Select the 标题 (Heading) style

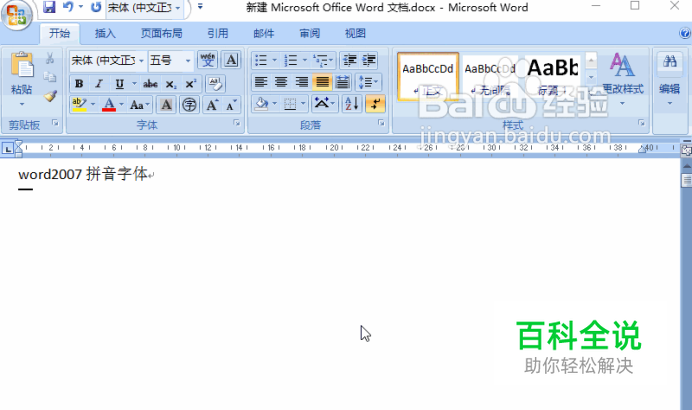553,76
